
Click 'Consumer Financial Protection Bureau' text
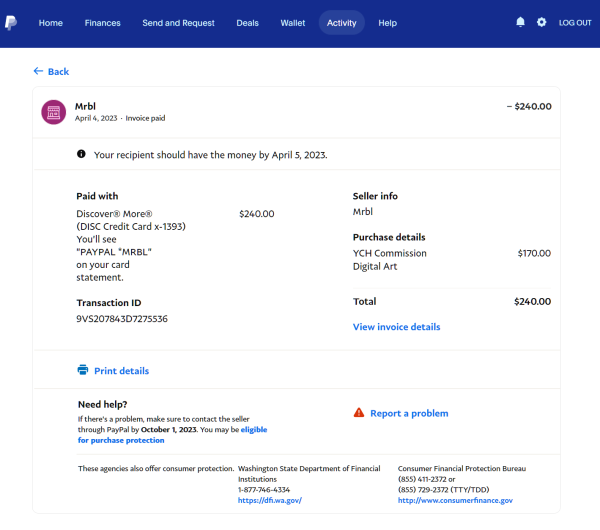462,468
